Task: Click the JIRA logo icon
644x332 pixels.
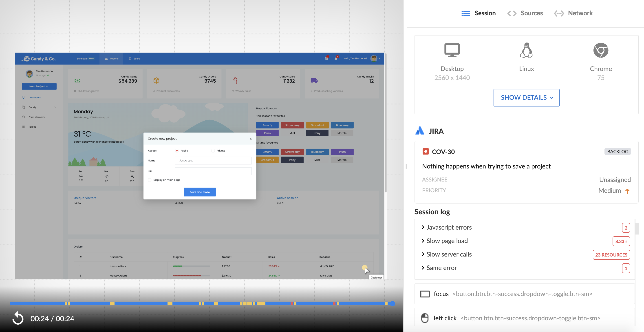Action: [x=420, y=131]
